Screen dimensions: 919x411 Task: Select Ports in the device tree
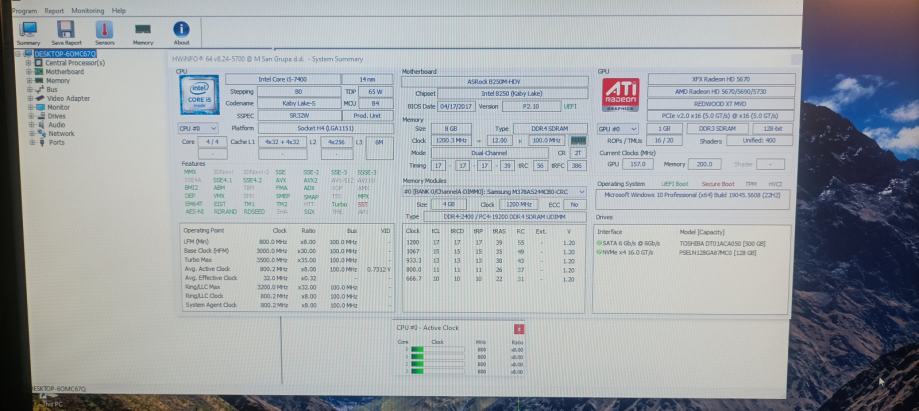57,142
